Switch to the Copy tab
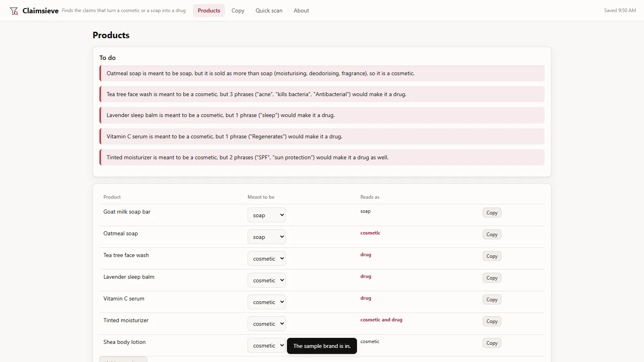The height and width of the screenshot is (362, 644). [238, 10]
